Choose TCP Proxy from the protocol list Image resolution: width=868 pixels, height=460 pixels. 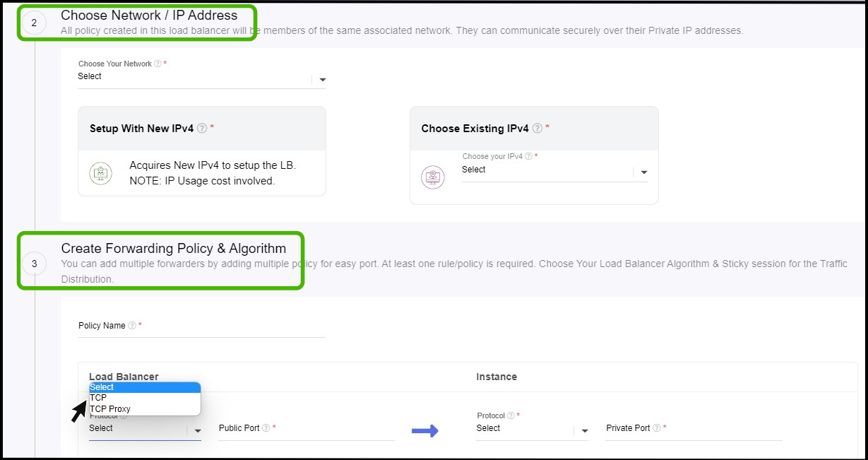[145, 409]
